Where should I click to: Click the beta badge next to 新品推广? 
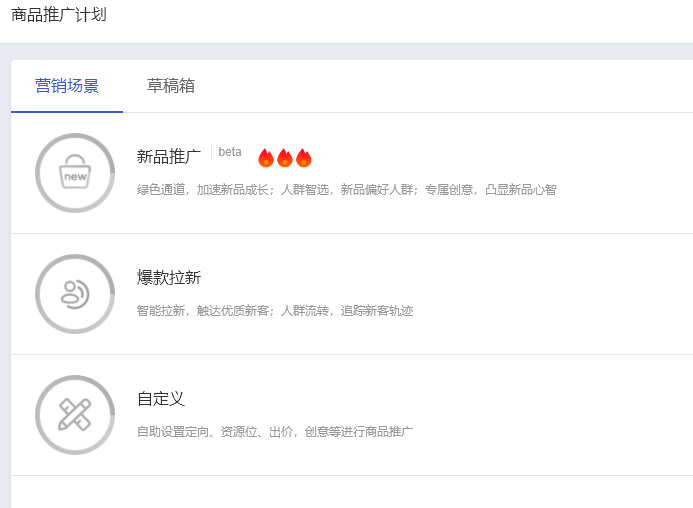230,152
